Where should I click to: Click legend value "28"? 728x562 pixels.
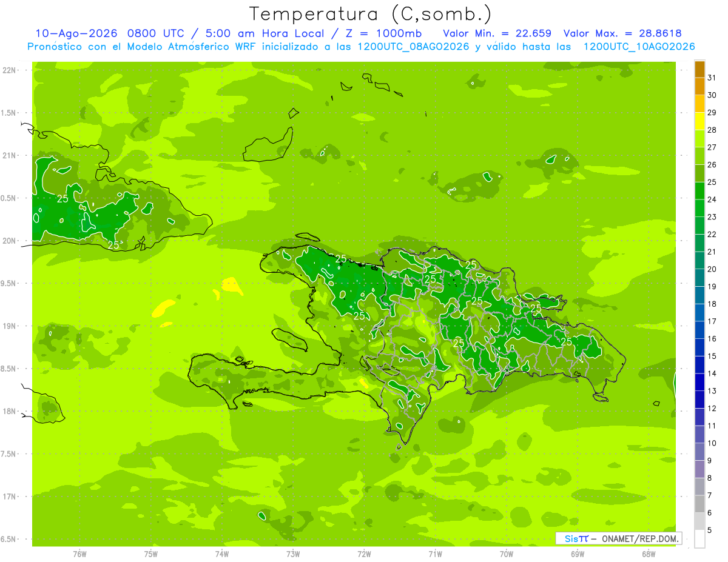coord(712,130)
